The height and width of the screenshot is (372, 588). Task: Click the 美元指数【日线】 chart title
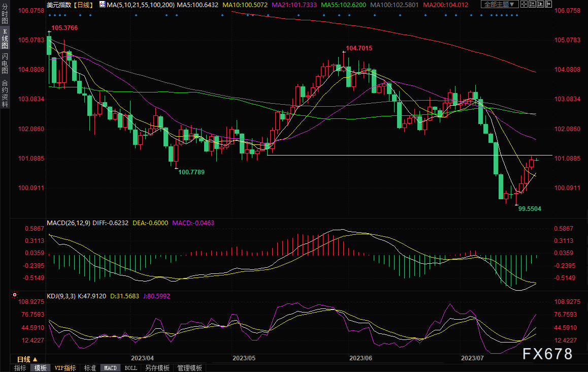70,5
